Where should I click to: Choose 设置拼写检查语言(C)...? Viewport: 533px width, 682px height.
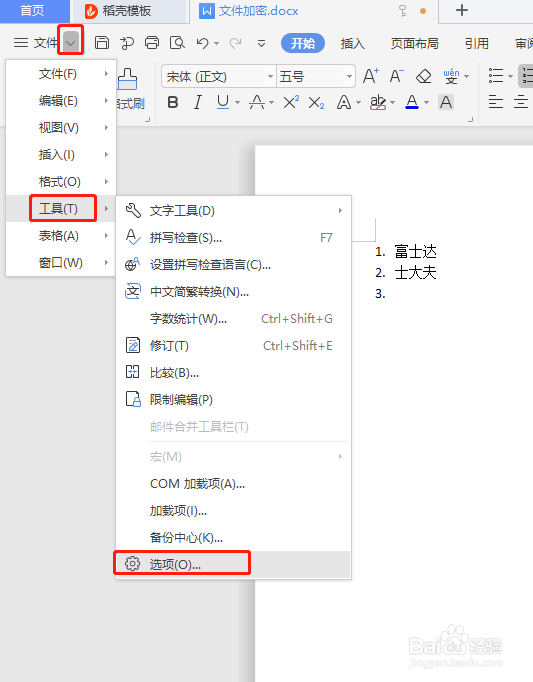tap(234, 265)
